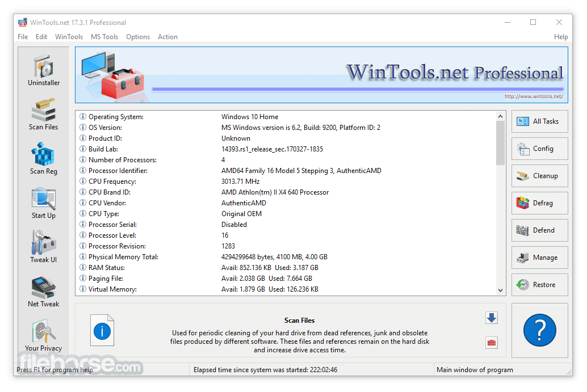Select the Start Up manager

tap(43, 204)
